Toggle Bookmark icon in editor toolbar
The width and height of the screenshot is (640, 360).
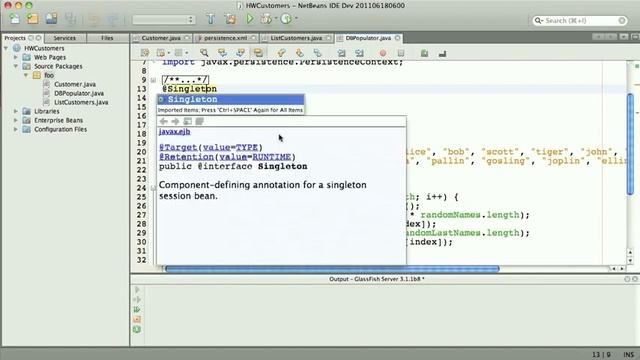coord(318,53)
